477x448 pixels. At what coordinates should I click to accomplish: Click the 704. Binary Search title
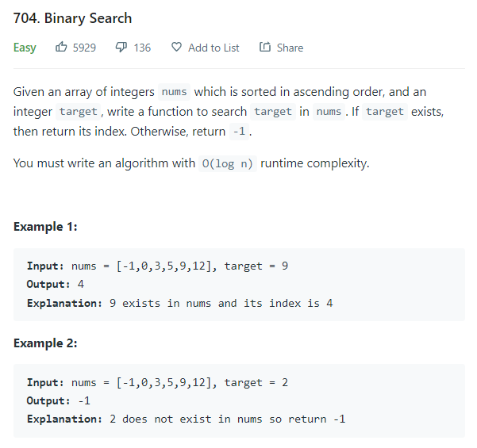73,18
